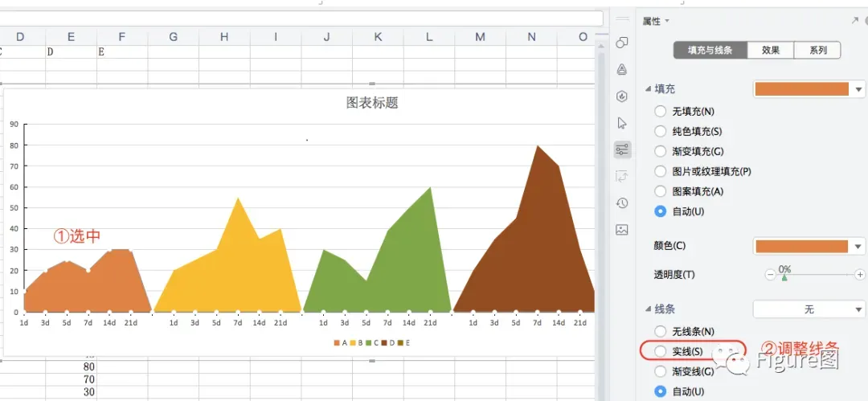The image size is (868, 401).
Task: Click the formula bar input field
Action: (301, 18)
